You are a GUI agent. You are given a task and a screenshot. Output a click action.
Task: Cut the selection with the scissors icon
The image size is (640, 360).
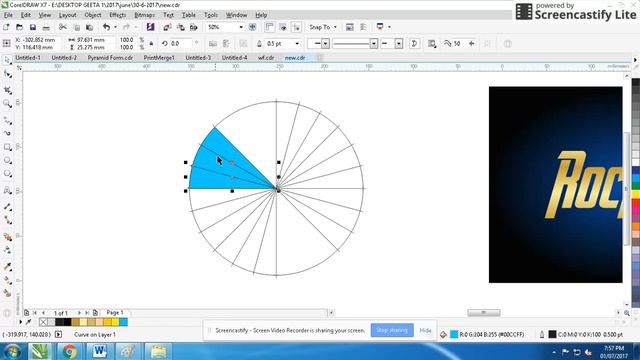(62, 27)
